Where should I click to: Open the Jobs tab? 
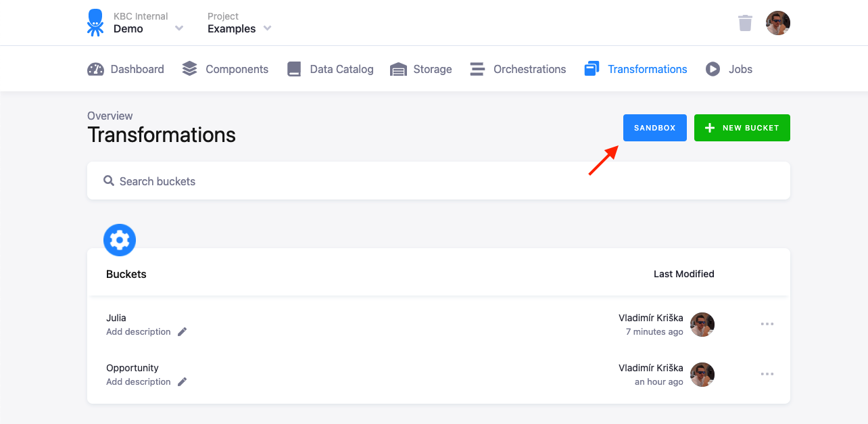(729, 69)
